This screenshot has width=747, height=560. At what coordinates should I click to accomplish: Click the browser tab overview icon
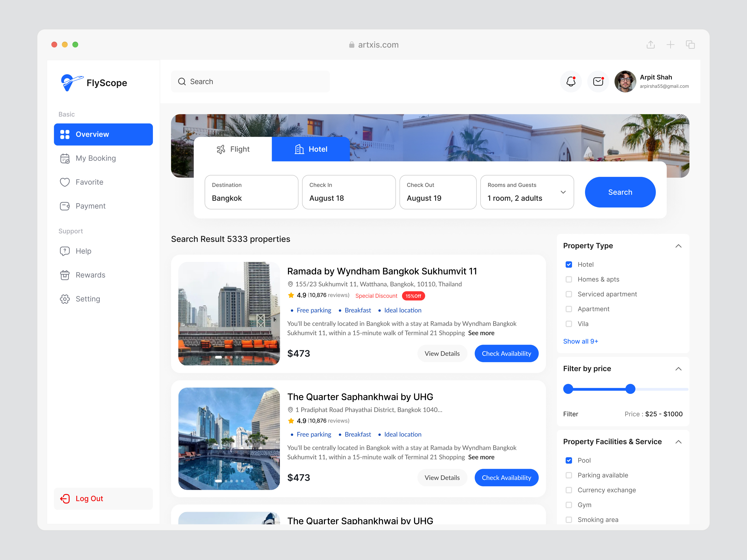(x=690, y=45)
